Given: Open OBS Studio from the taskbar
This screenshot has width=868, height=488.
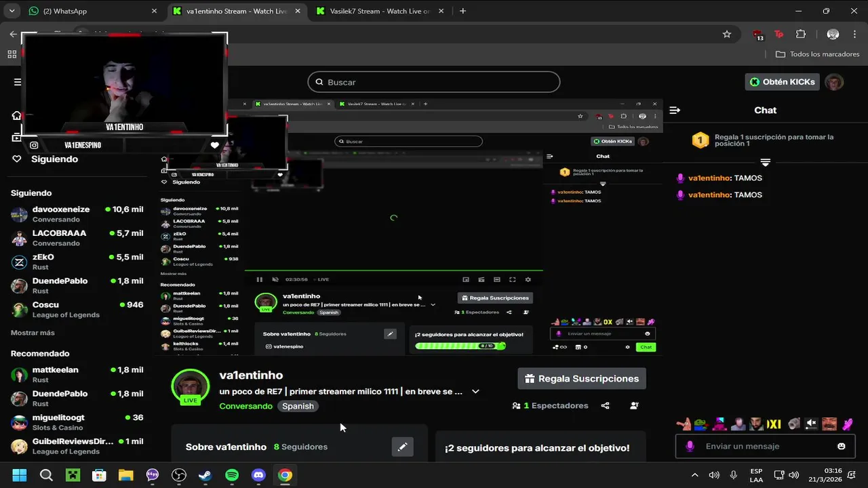Looking at the screenshot, I should point(179,475).
